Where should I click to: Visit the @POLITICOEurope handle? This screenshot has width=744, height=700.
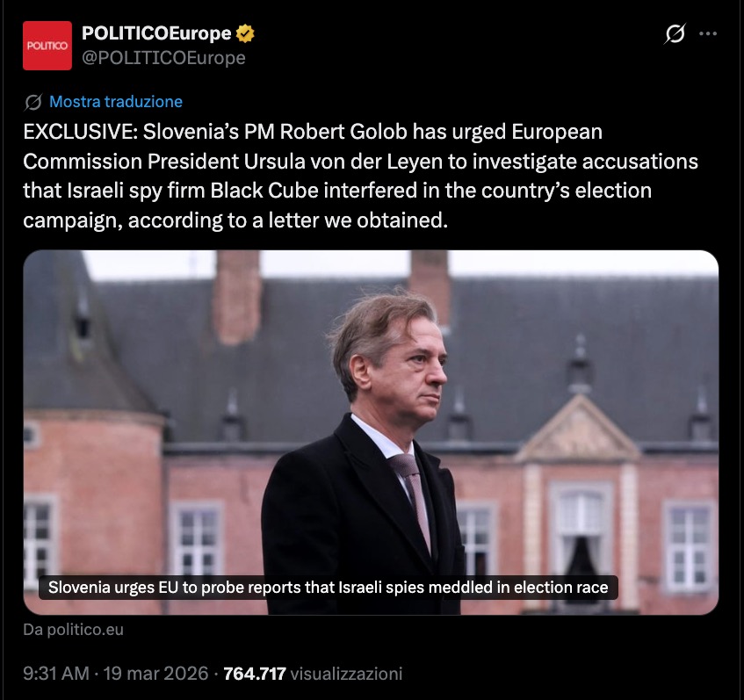[163, 58]
